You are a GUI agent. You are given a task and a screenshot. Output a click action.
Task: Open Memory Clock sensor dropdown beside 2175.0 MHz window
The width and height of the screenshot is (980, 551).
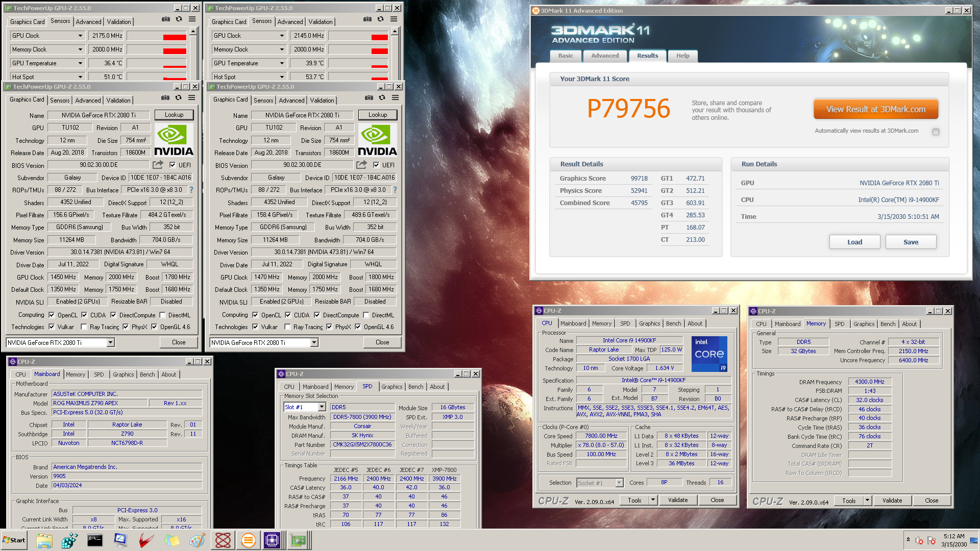coord(80,49)
